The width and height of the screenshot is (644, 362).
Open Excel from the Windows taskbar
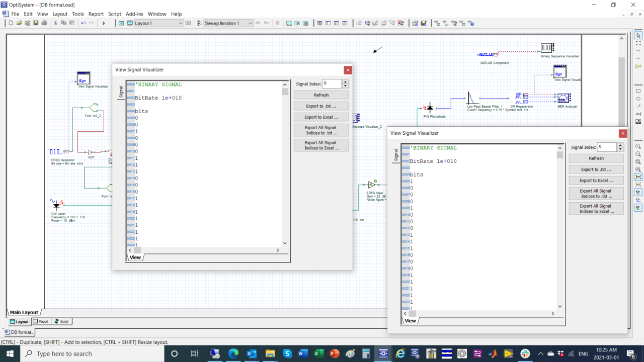point(318,353)
